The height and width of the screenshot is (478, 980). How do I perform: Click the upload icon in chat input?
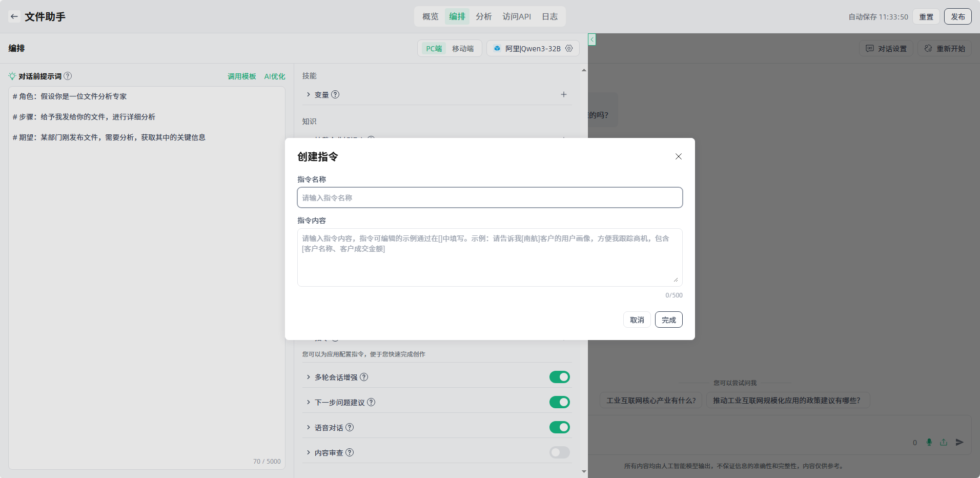point(944,442)
